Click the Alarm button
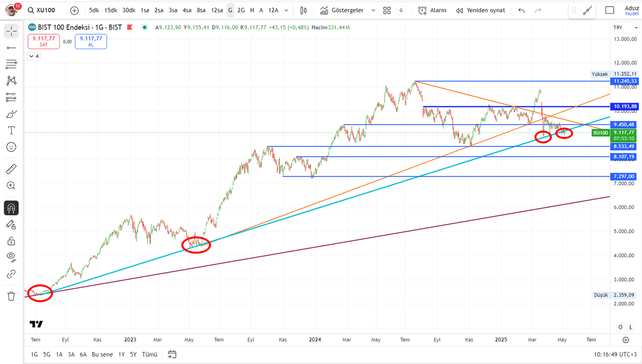This screenshot has width=642, height=364. pos(432,10)
